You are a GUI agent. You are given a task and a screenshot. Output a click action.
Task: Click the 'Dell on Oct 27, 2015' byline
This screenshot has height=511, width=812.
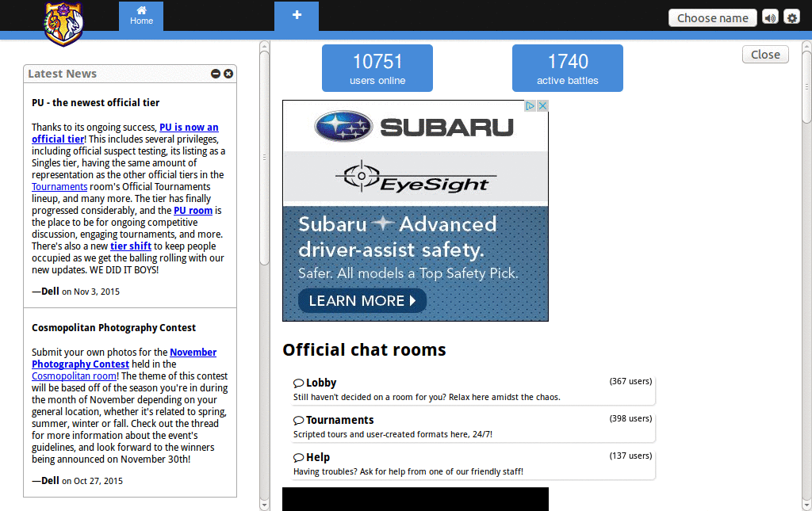click(77, 480)
